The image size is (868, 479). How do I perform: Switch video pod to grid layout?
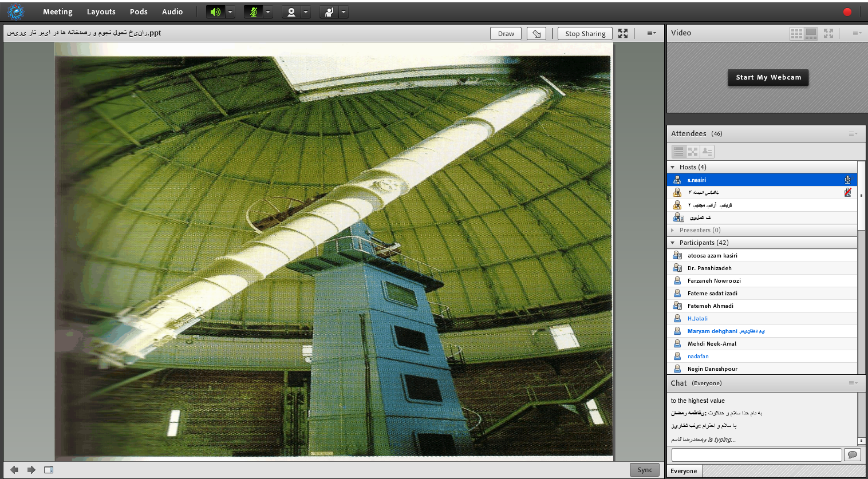[796, 34]
